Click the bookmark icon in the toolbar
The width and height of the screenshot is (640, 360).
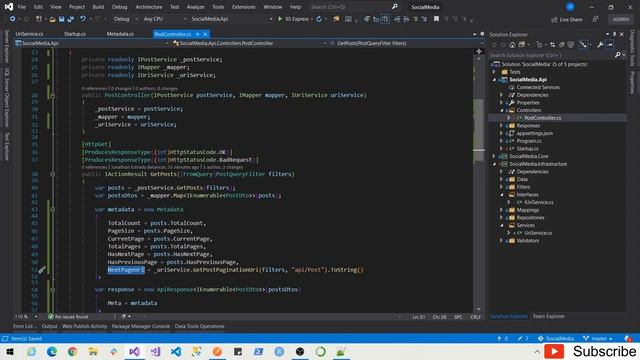click(436, 19)
